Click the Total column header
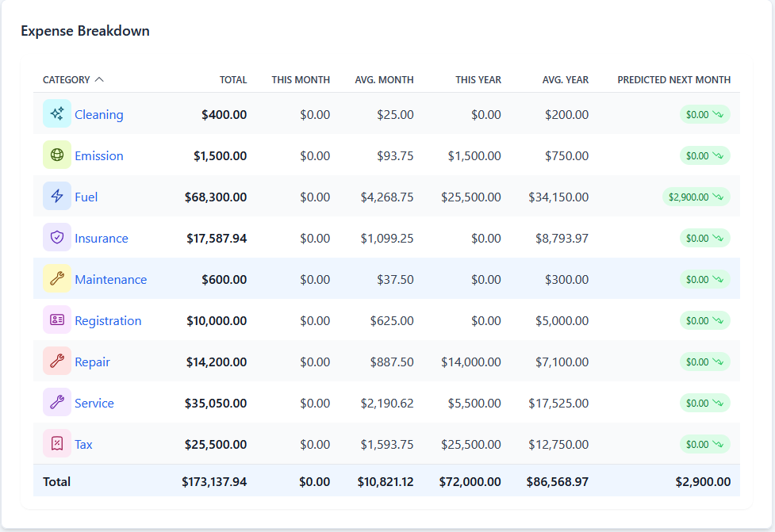This screenshot has height=532, width=775. (233, 79)
